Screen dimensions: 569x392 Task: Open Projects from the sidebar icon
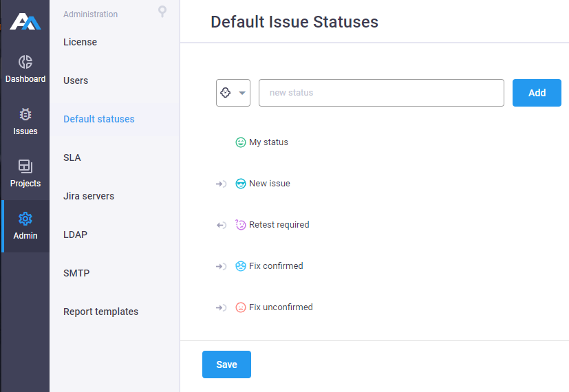[25, 166]
